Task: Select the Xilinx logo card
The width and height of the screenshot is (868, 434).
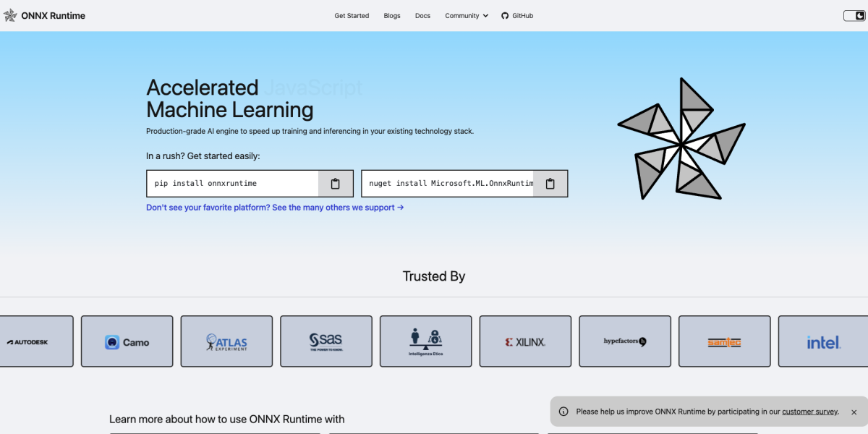Action: (x=525, y=341)
